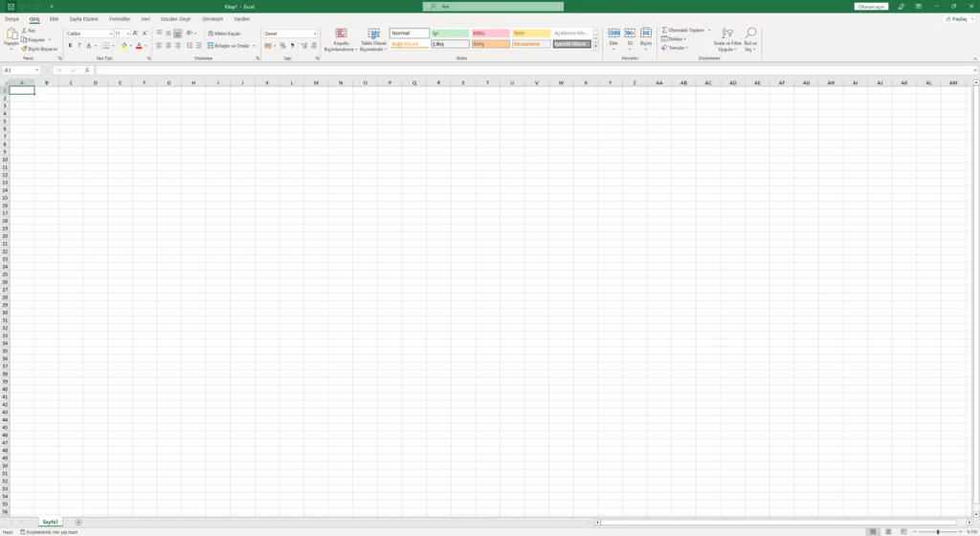Screen dimensions: 980x536
Task: Switch to the Sayfa Düzeni tab
Action: point(84,19)
